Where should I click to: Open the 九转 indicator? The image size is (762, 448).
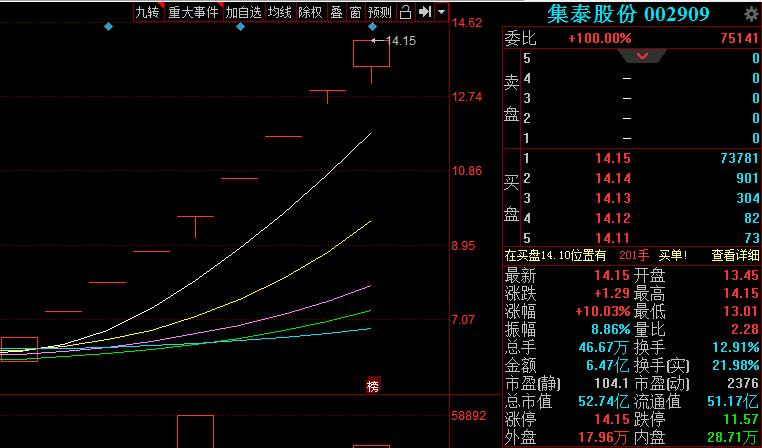point(148,12)
